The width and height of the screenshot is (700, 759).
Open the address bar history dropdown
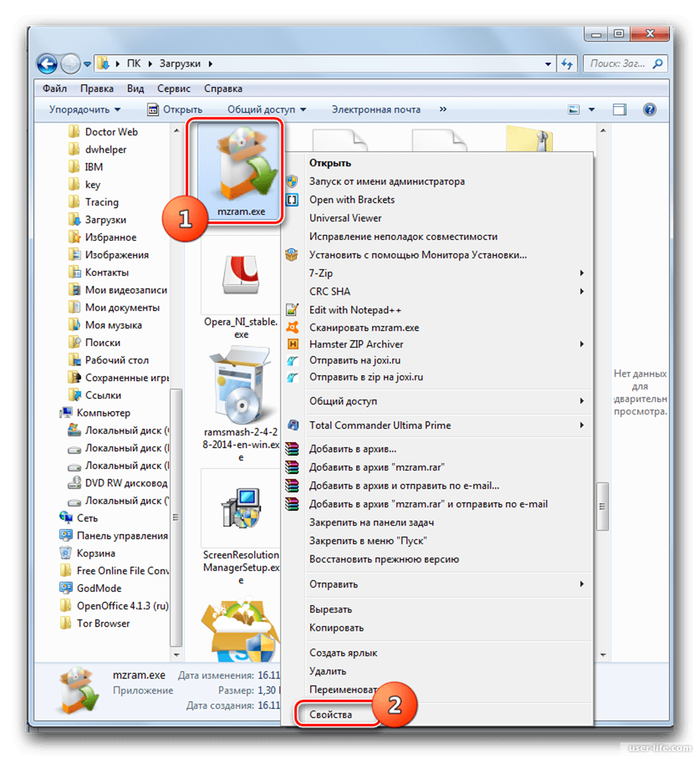[x=547, y=64]
